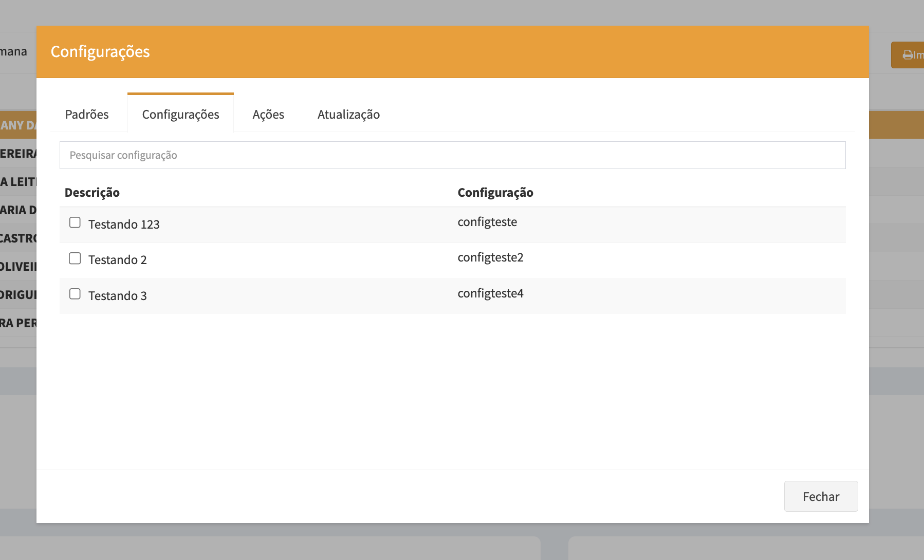Screen dimensions: 924x560
Task: Click the printer icon behind the modal
Action: click(908, 55)
